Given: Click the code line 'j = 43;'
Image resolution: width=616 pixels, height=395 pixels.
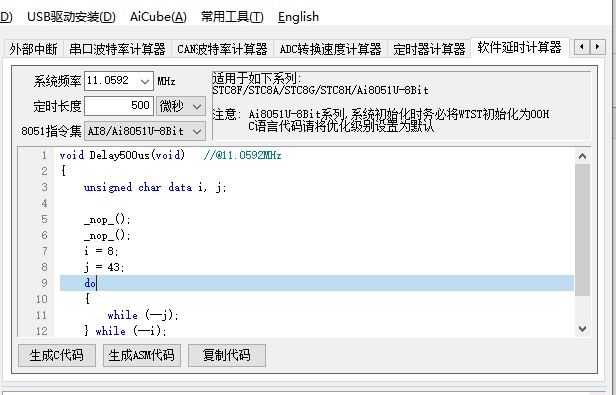Looking at the screenshot, I should click(104, 267).
